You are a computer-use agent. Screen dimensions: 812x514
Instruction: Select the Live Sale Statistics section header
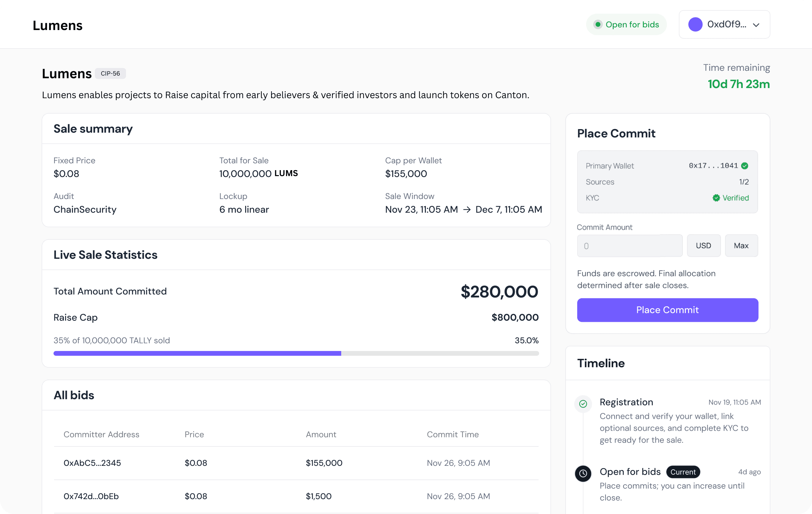coord(105,255)
